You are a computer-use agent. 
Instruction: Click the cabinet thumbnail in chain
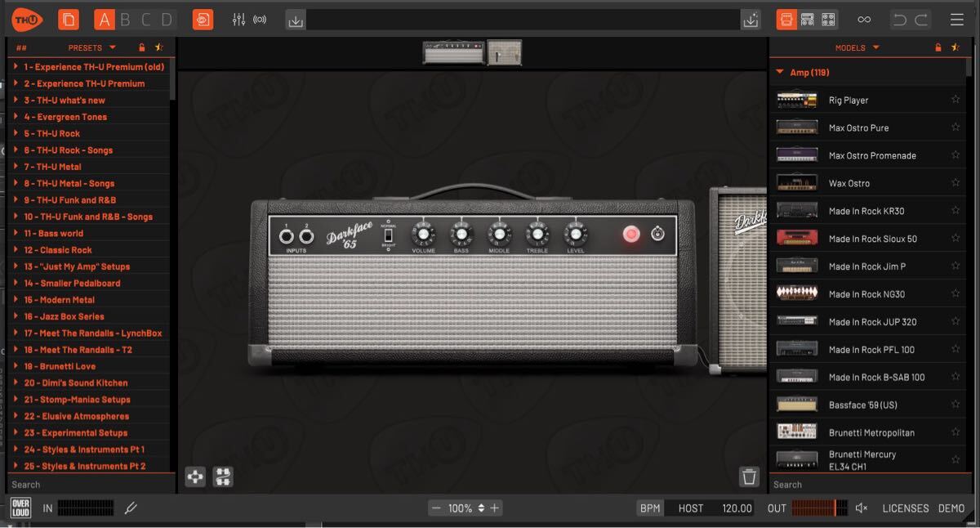pos(505,52)
